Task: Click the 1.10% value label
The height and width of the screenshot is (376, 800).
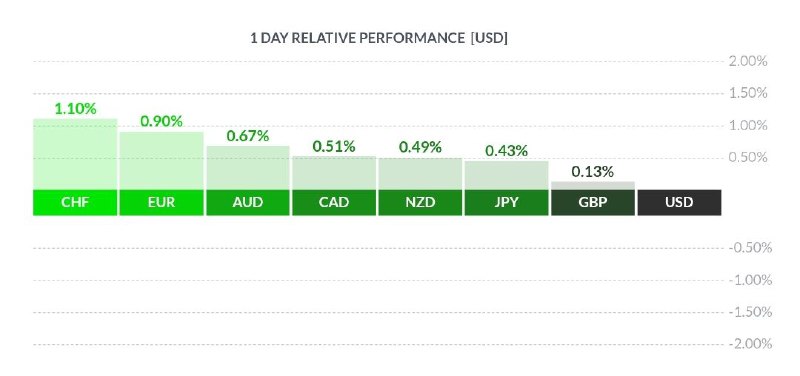Action: point(76,109)
